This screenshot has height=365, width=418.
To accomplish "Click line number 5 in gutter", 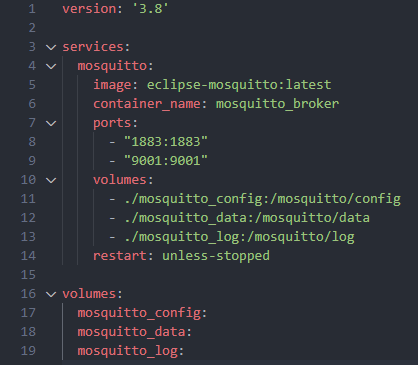I will pos(32,85).
